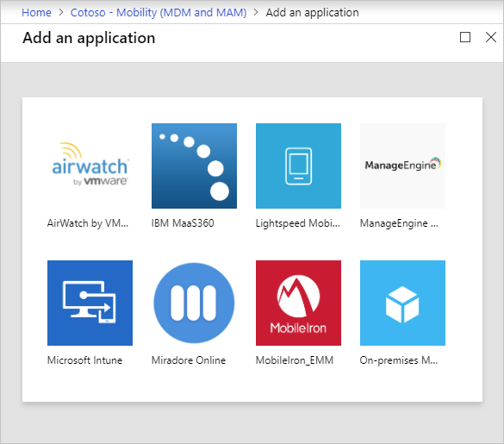Click the 'Miradore Online' label text

point(189,360)
